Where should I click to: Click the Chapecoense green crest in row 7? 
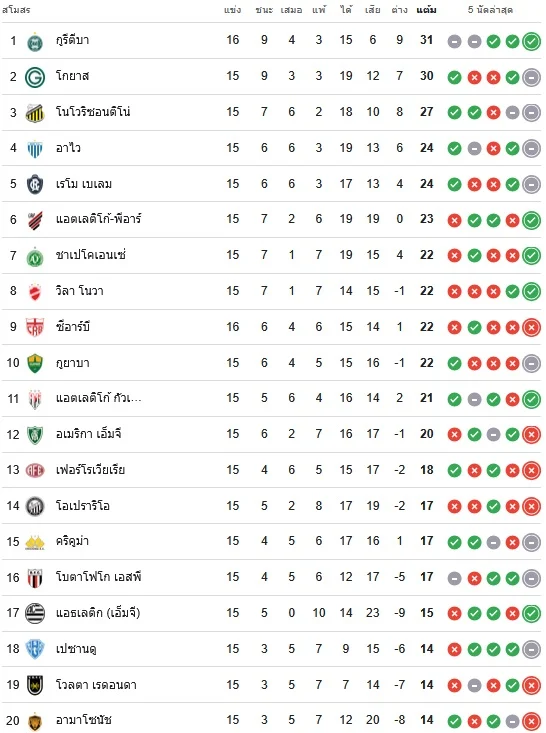pos(35,257)
